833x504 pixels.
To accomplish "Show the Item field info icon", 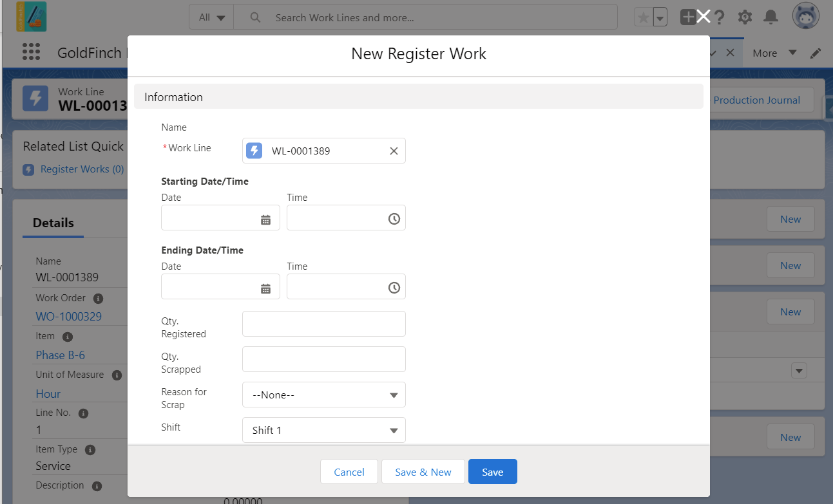I will click(x=68, y=337).
